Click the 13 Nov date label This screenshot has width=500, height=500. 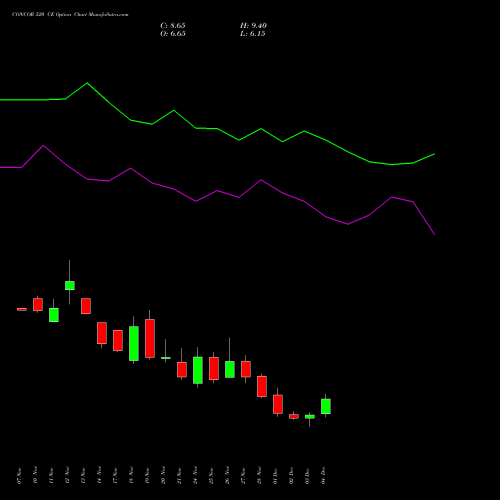click(83, 475)
